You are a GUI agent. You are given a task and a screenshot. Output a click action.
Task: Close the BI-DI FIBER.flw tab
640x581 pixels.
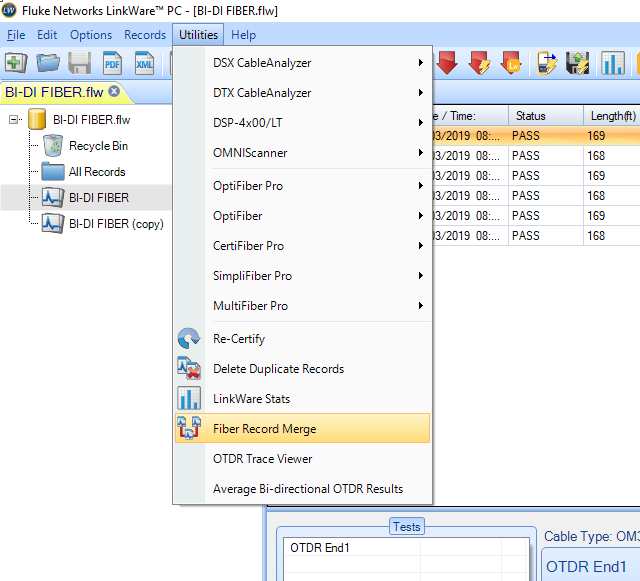114,91
